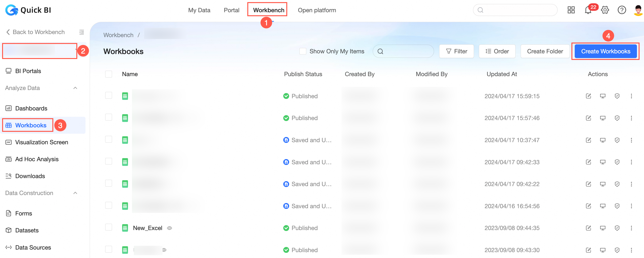Image resolution: width=644 pixels, height=258 pixels.
Task: Preview workbook updated 2024/04/17 10:37:47
Action: tap(602, 140)
